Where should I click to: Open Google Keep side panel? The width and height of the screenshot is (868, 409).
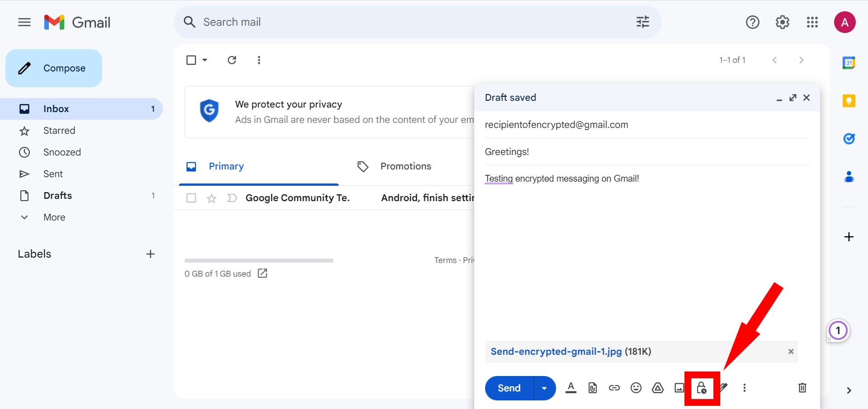click(849, 100)
